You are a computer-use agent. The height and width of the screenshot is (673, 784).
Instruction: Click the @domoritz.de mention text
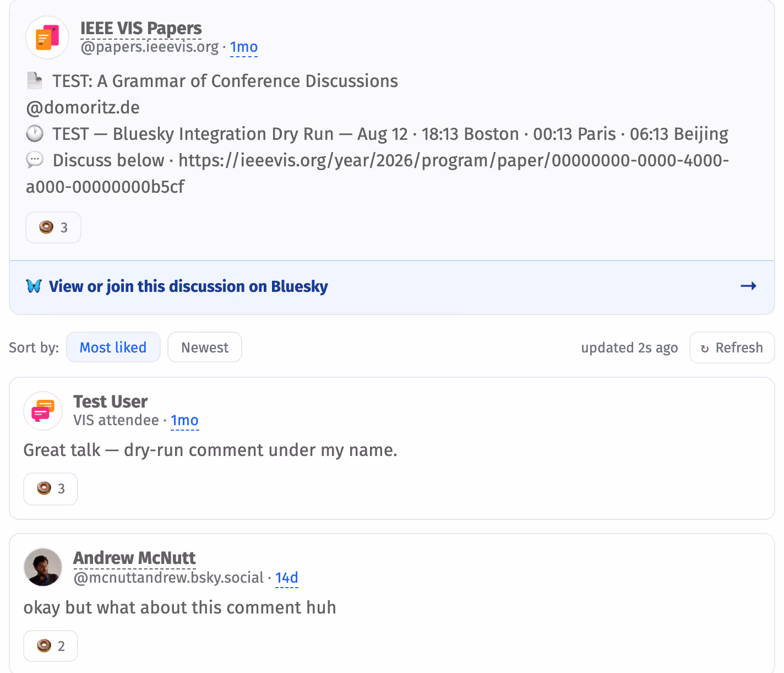pyautogui.click(x=83, y=107)
